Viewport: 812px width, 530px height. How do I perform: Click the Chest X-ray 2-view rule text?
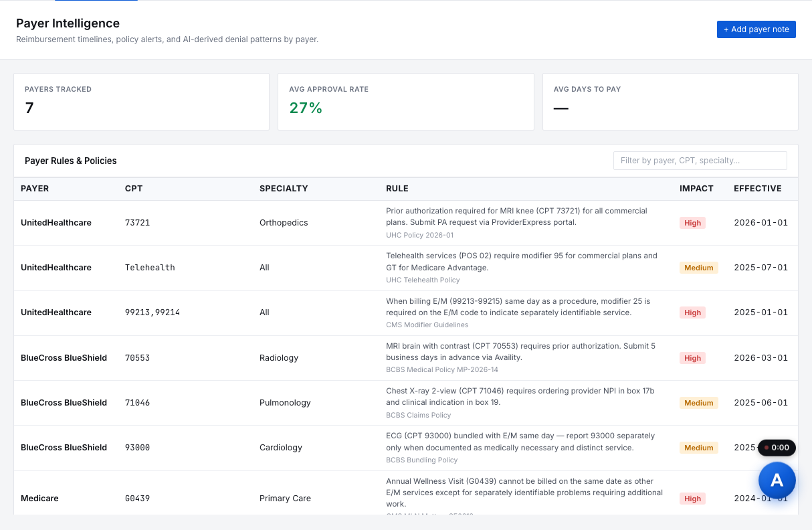point(520,397)
